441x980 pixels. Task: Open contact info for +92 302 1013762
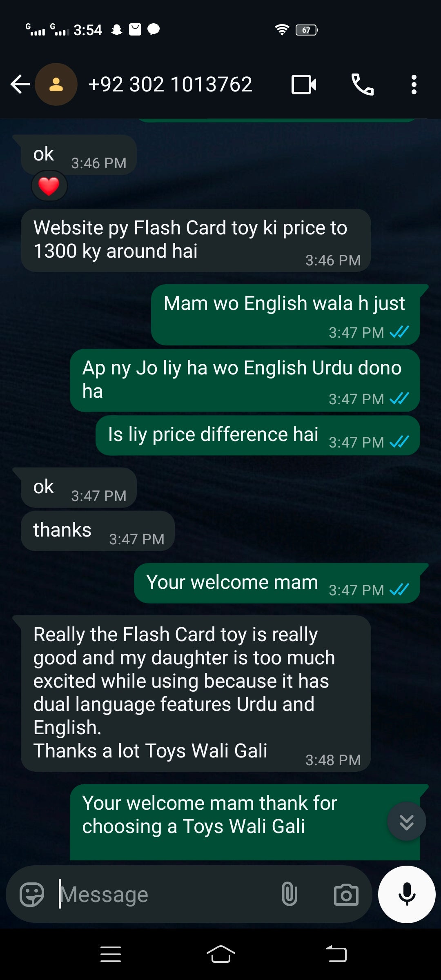tap(170, 85)
